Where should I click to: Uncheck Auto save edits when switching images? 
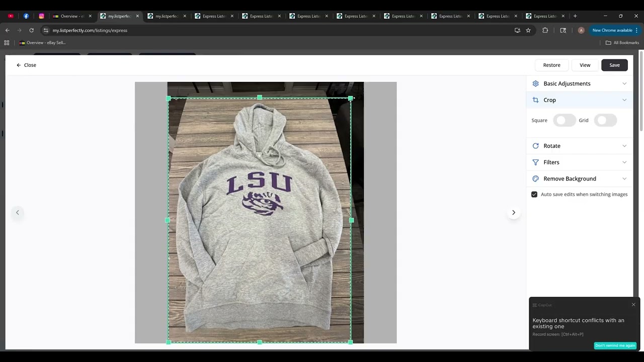point(534,195)
